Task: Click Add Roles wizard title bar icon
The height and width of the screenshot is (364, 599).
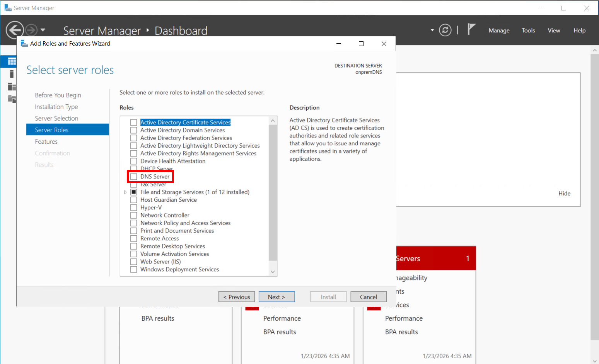Action: (x=24, y=43)
